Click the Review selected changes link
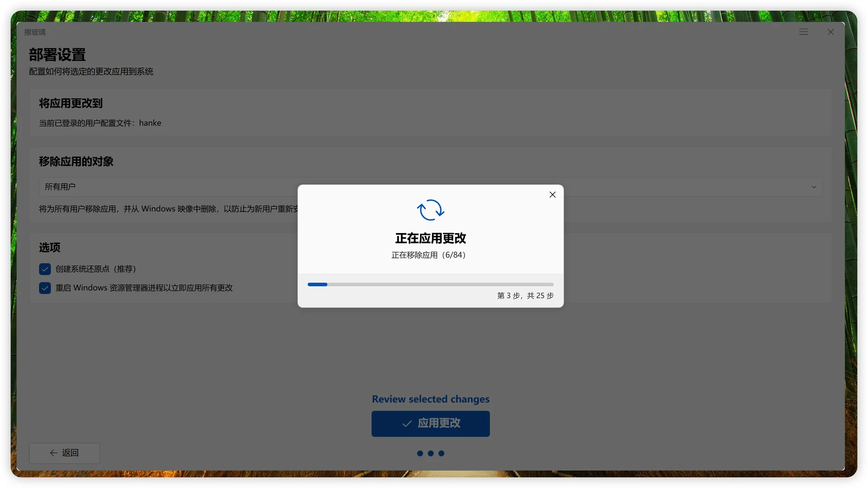Screen dimensions: 868x488 [430, 399]
